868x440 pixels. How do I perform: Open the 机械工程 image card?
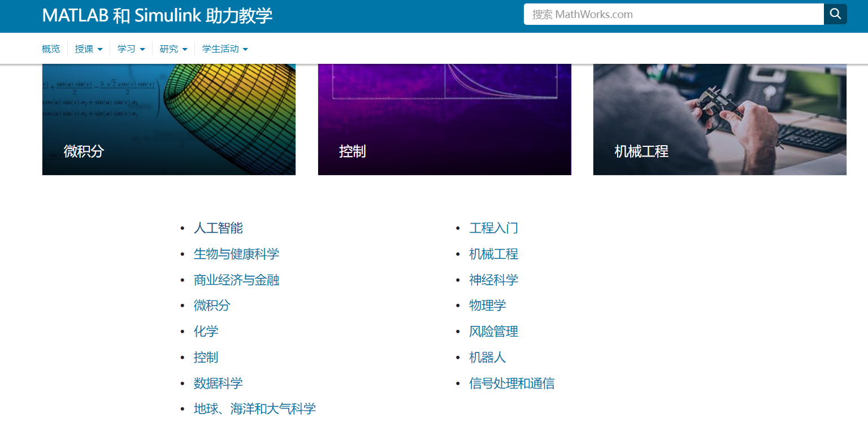pos(719,120)
